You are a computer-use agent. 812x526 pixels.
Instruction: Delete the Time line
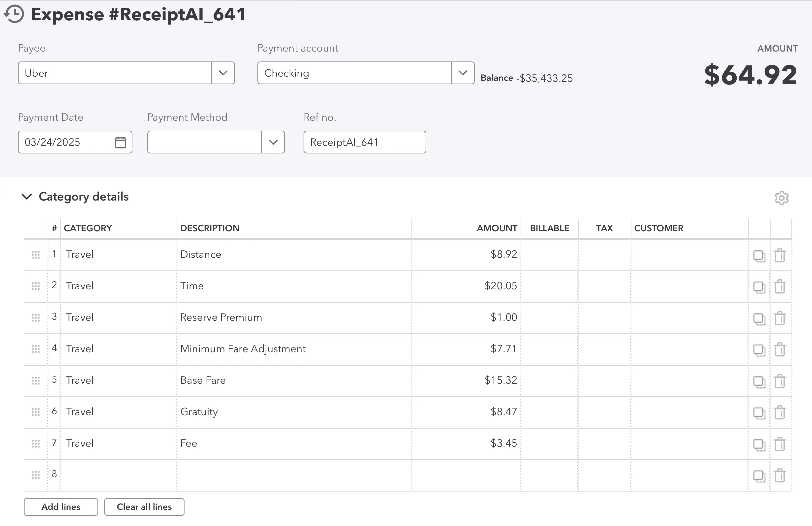(780, 287)
